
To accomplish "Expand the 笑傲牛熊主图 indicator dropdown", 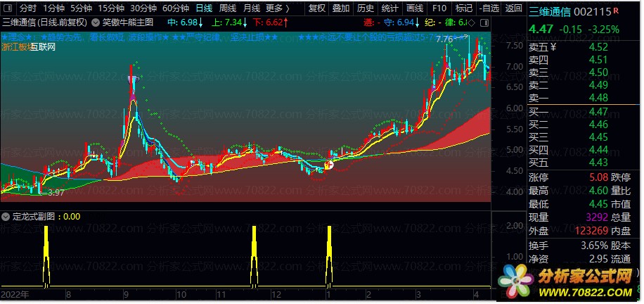I will pos(96,23).
